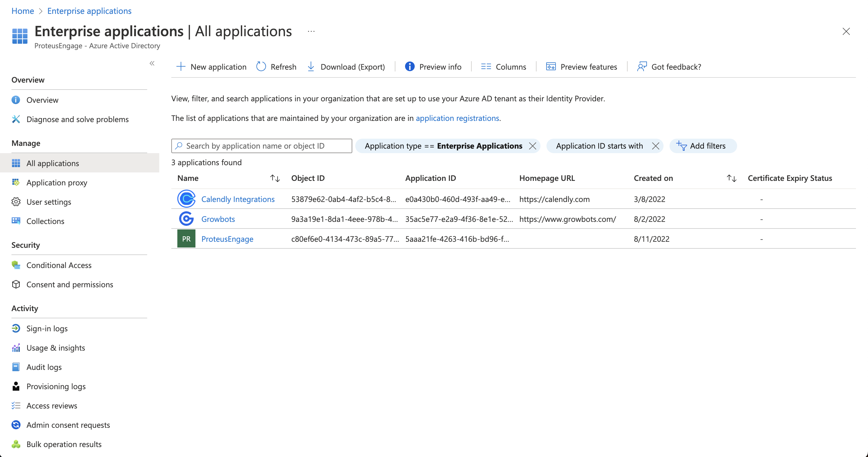Click Add filters button
The image size is (868, 457).
click(703, 146)
